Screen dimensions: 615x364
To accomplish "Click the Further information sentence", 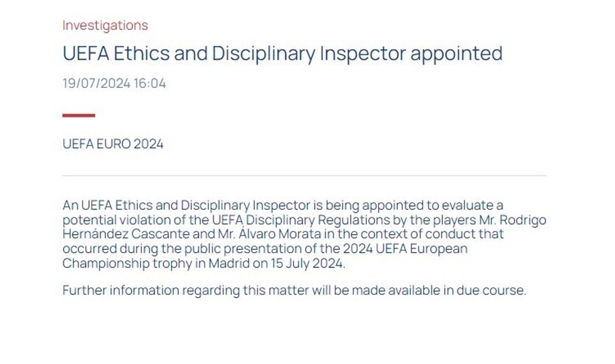I will [294, 291].
